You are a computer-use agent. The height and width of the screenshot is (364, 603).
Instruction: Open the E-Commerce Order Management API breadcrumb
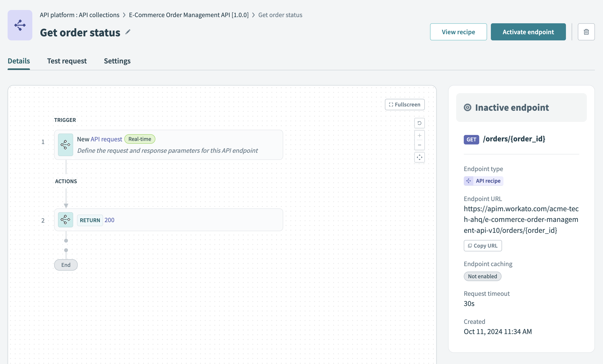(x=189, y=15)
